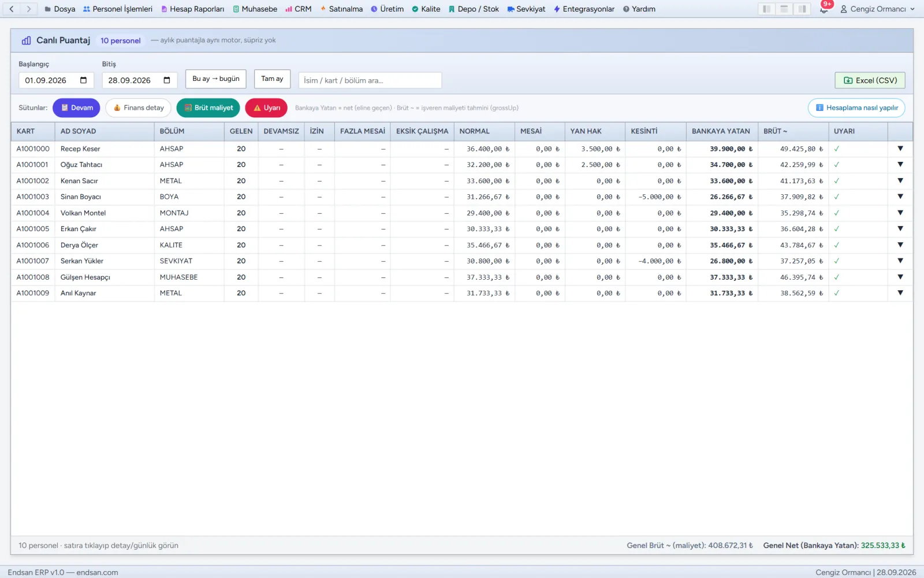Open the Sevkiyat menu
Viewport: 924px width, 578px height.
(527, 9)
